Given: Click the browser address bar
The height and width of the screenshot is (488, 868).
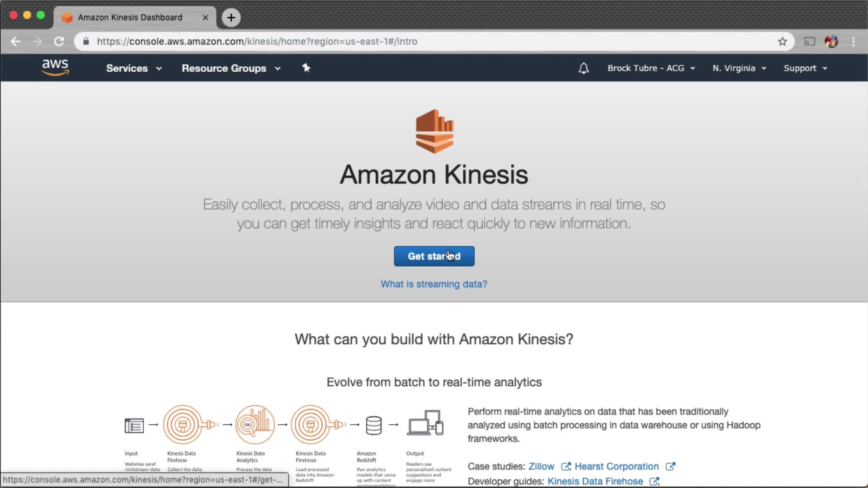Looking at the screenshot, I should pyautogui.click(x=407, y=42).
